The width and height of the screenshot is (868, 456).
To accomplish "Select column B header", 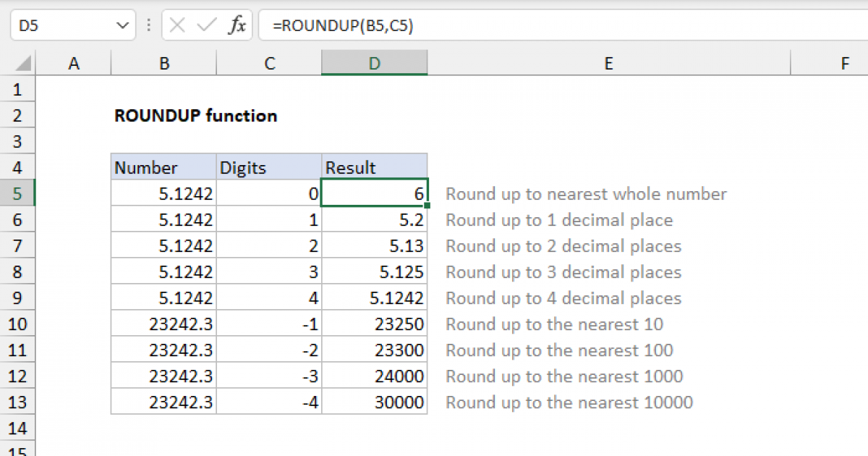I will coord(164,64).
